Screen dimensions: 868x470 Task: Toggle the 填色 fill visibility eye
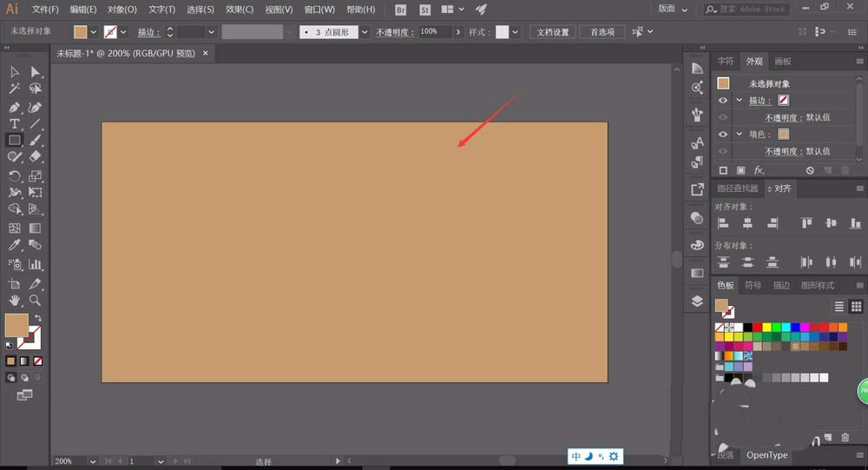click(x=723, y=134)
